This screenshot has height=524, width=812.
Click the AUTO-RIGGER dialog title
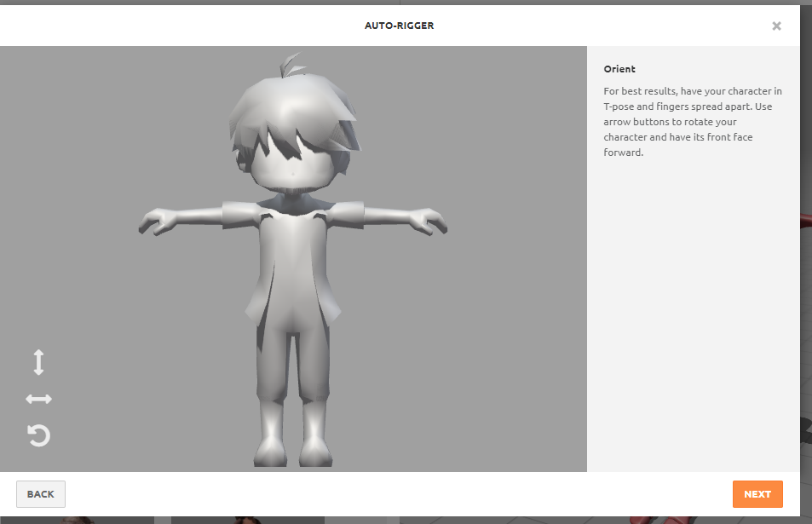(x=399, y=26)
